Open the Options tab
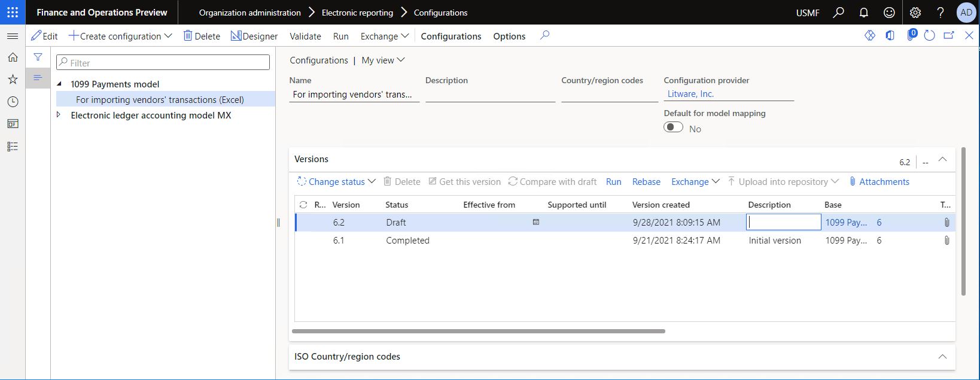This screenshot has width=980, height=380. tap(509, 36)
